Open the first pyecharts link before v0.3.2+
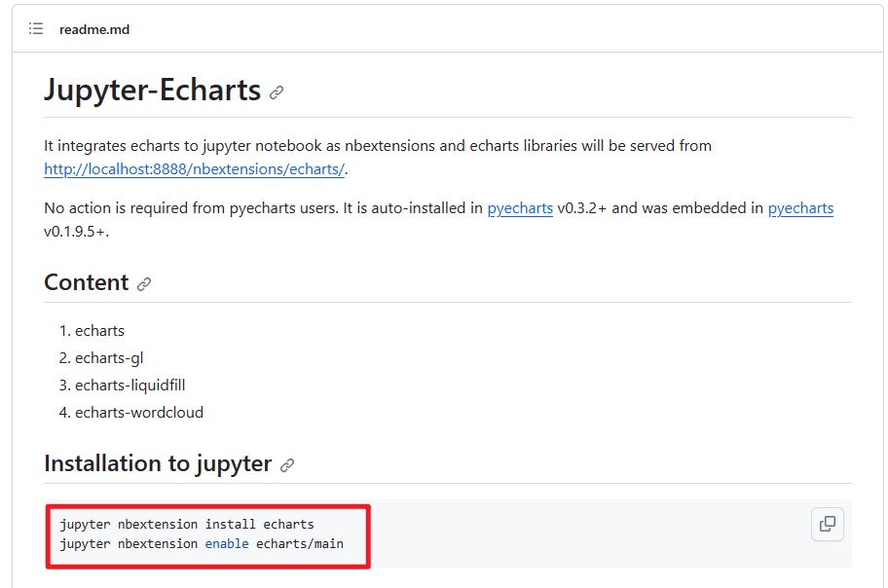The image size is (888, 588). point(520,208)
